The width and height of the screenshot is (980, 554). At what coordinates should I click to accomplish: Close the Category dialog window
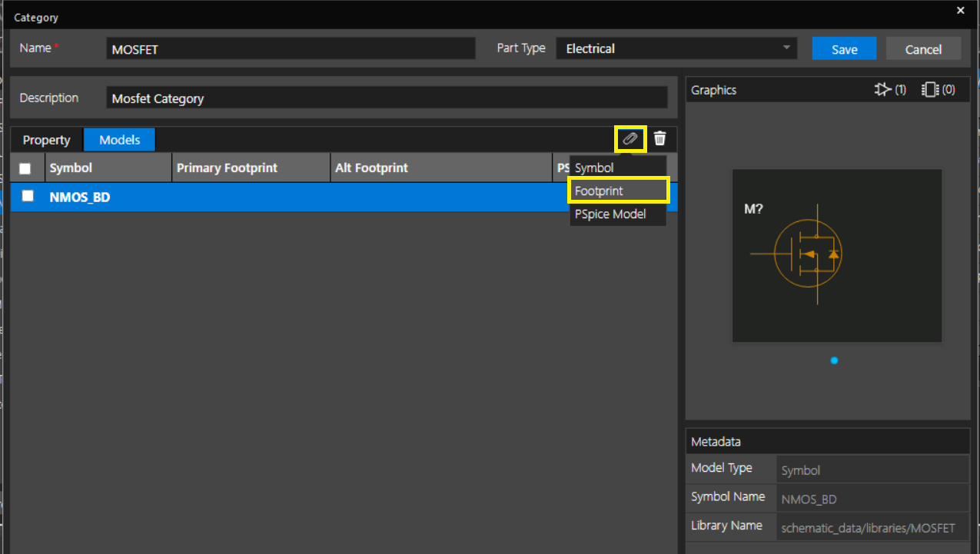(x=960, y=11)
